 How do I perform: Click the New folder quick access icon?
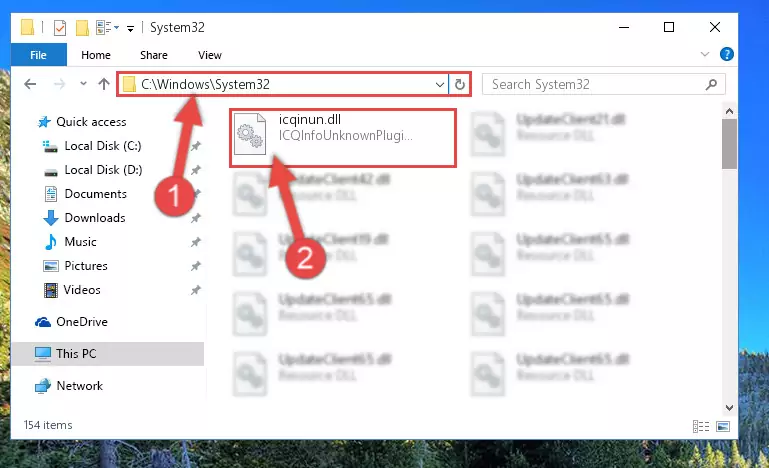point(82,28)
